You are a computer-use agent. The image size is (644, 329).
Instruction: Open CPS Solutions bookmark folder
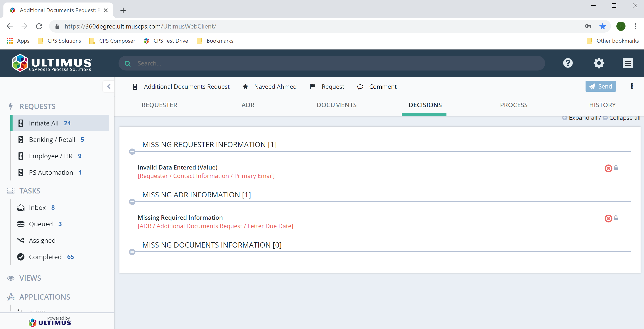coord(59,41)
